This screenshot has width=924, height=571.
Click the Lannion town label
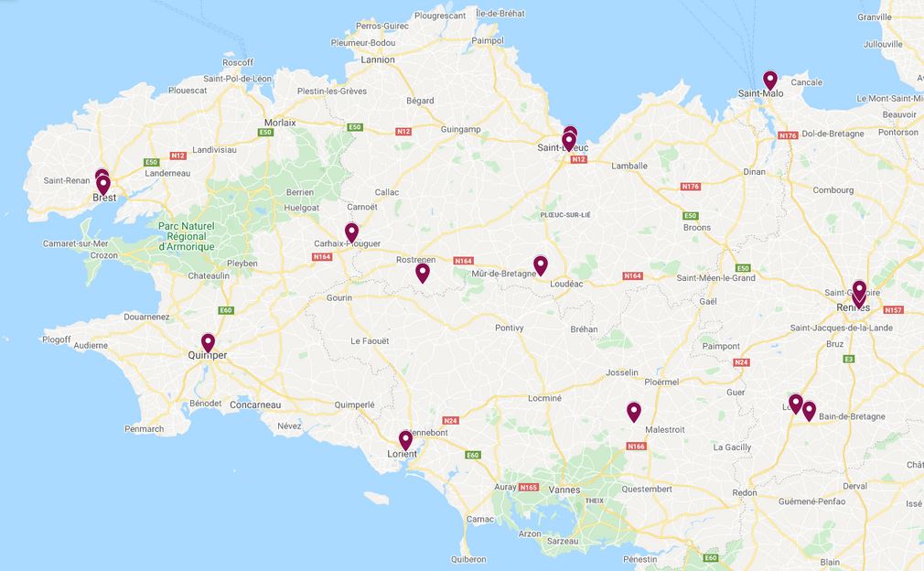click(x=378, y=59)
